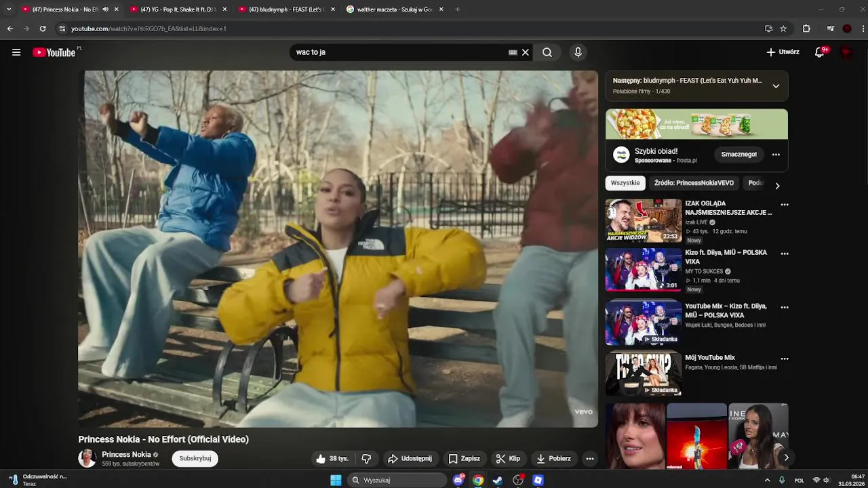Select the Źródło: PrincessNokiaVEVO chip
The height and width of the screenshot is (488, 868).
(694, 183)
